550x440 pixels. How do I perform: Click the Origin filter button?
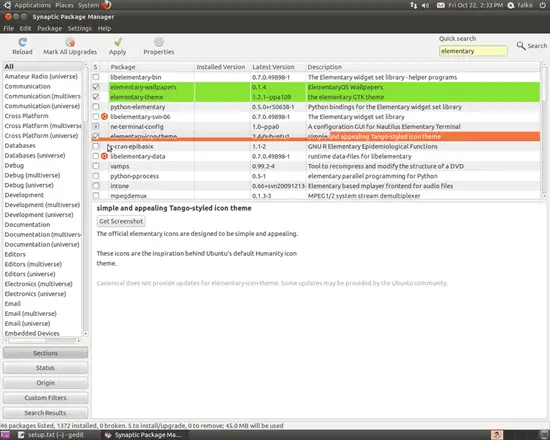point(45,383)
